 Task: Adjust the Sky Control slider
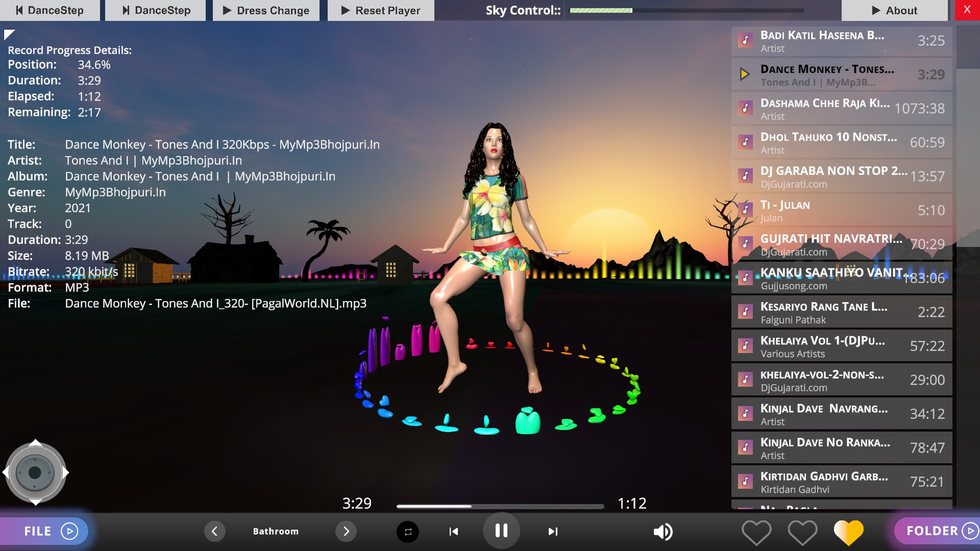[687, 10]
